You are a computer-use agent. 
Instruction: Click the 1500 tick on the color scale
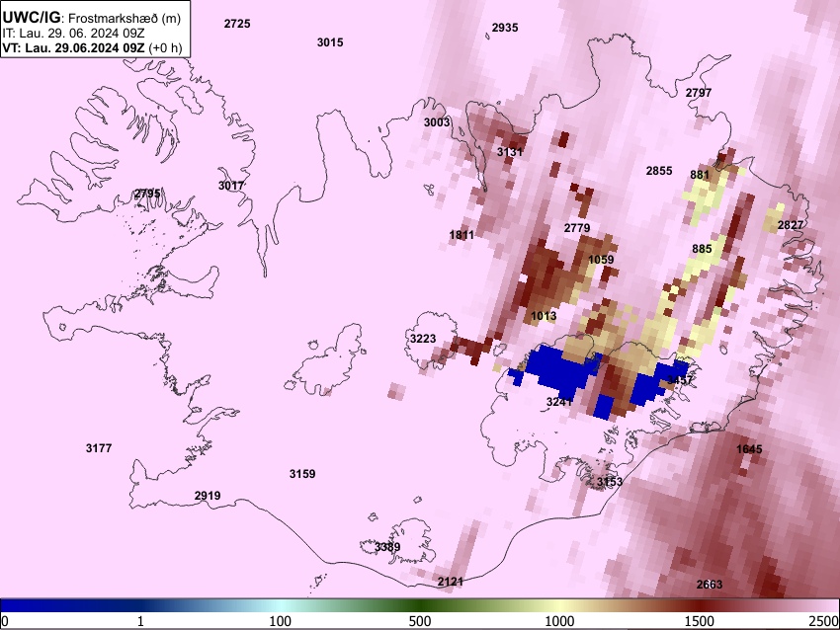click(x=700, y=621)
